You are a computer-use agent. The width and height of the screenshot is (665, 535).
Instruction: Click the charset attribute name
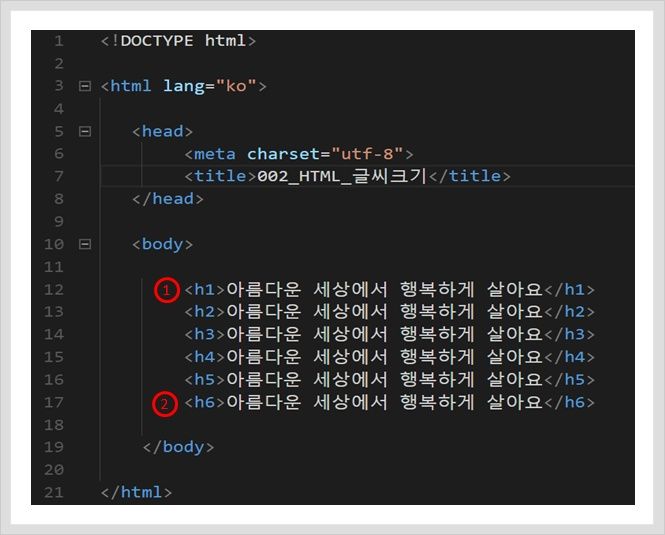[284, 154]
